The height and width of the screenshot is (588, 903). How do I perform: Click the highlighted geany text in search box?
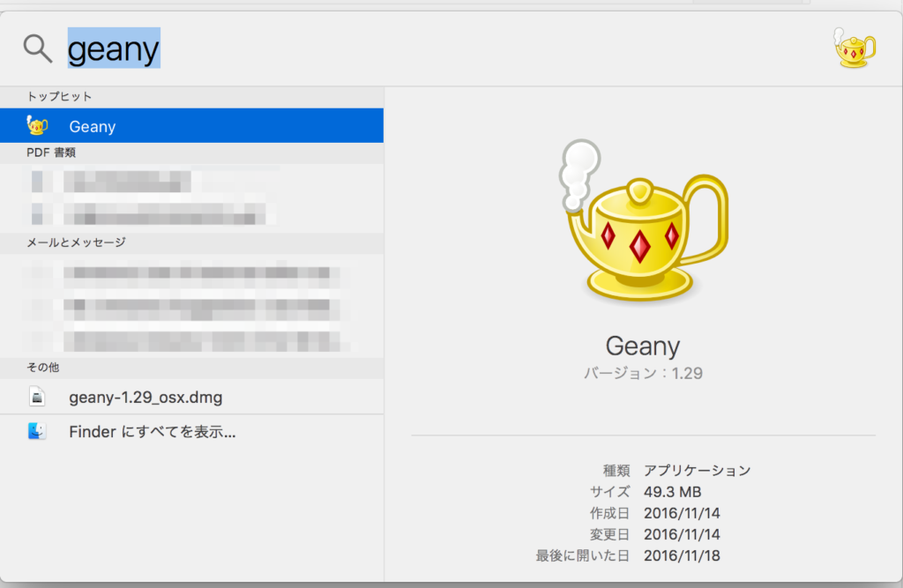(113, 50)
